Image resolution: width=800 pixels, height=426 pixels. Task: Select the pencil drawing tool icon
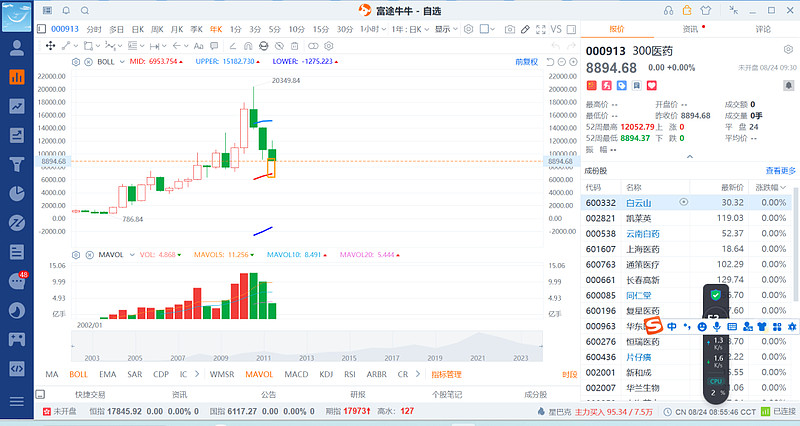pos(525,30)
